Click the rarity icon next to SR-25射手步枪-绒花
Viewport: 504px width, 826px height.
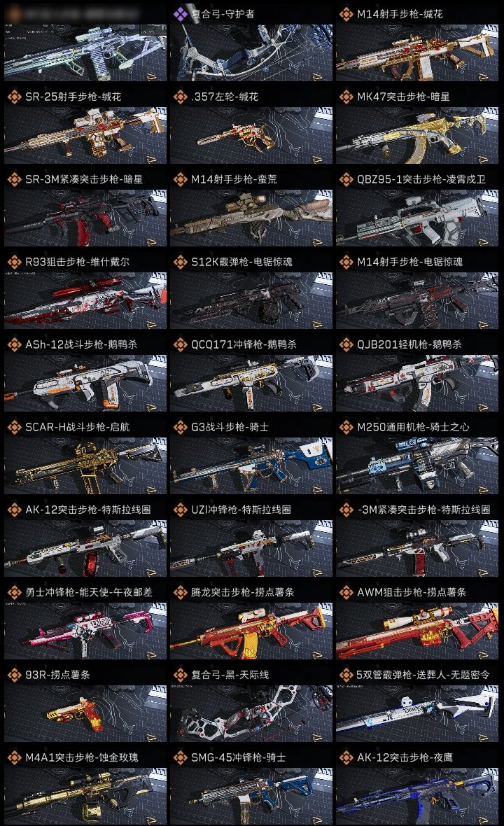pyautogui.click(x=14, y=97)
